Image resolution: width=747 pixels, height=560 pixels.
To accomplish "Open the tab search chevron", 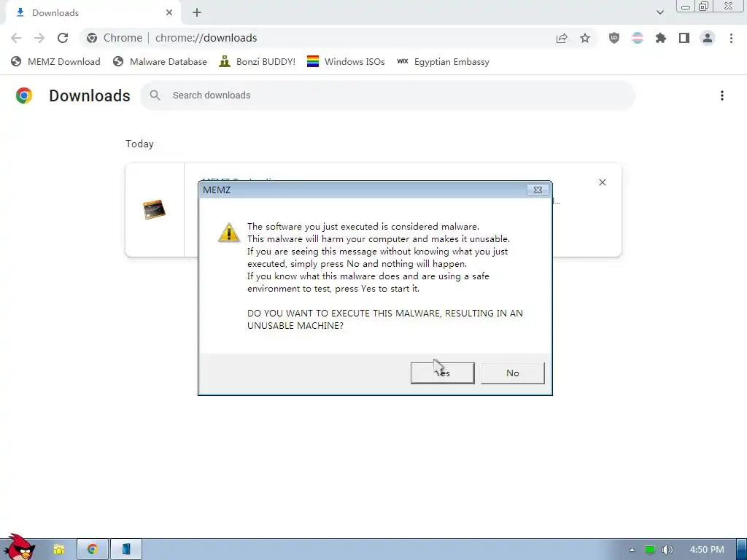I will click(659, 12).
